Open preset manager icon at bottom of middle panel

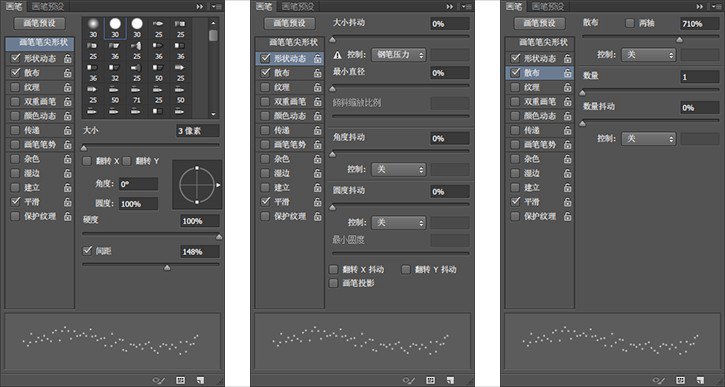click(x=430, y=380)
